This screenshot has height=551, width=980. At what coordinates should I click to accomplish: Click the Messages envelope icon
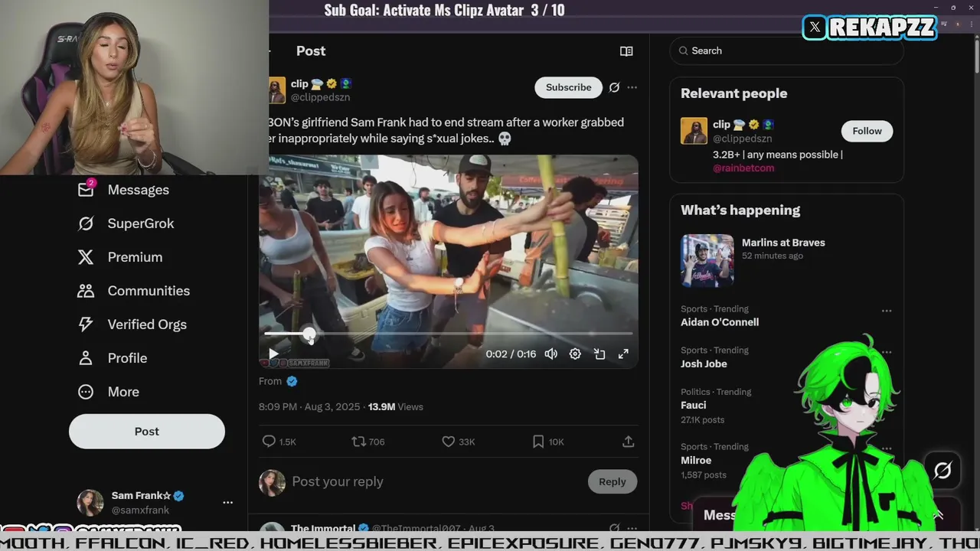pos(86,190)
